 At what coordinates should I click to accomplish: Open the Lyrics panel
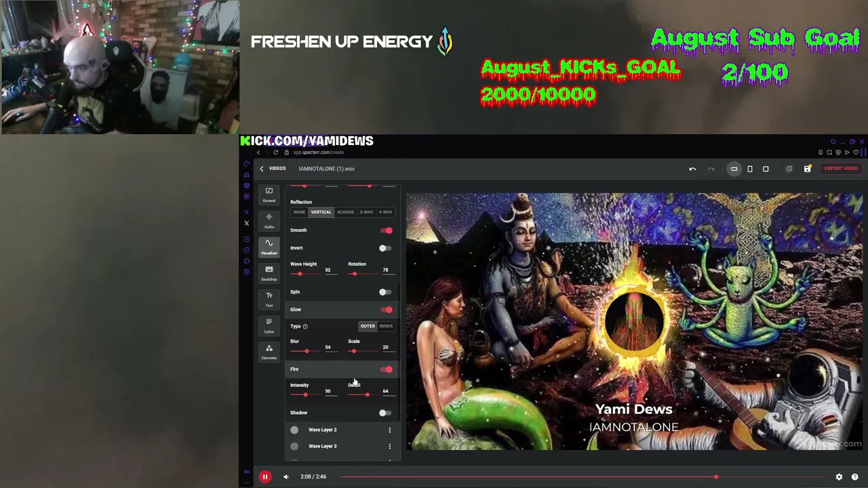[x=269, y=325]
